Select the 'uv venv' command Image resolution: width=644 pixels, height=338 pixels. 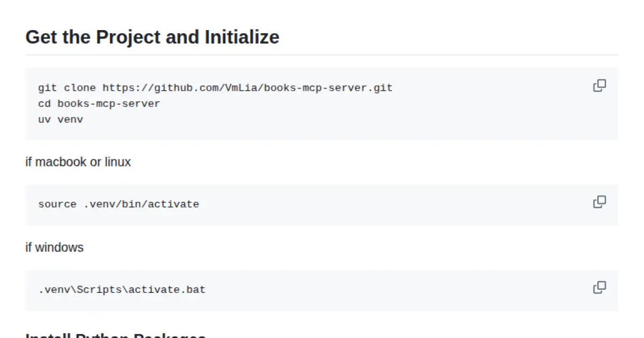click(x=61, y=119)
